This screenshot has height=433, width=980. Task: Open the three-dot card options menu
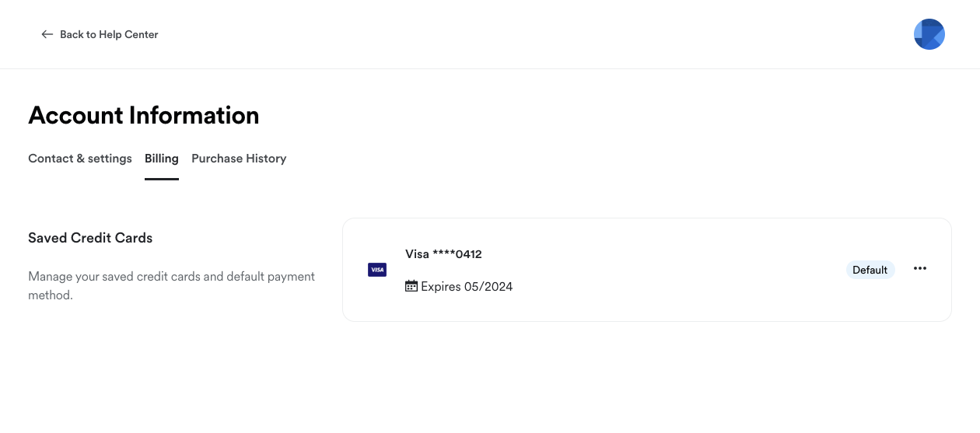pyautogui.click(x=920, y=268)
